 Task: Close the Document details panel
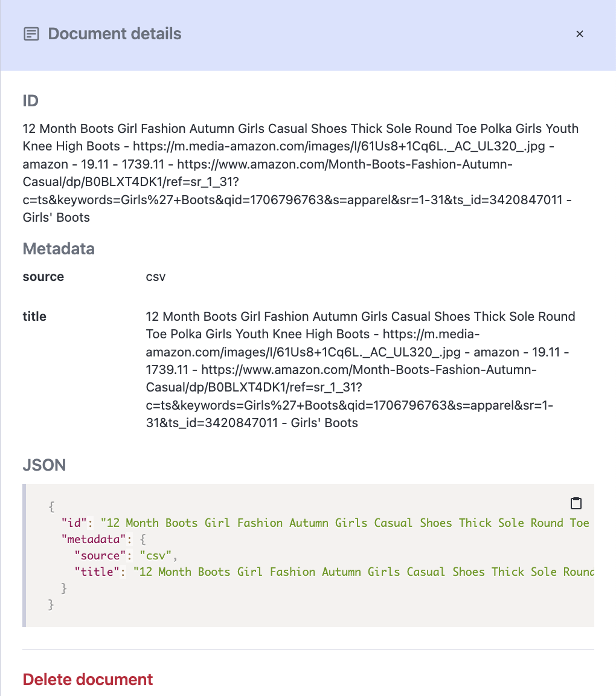[x=579, y=34]
